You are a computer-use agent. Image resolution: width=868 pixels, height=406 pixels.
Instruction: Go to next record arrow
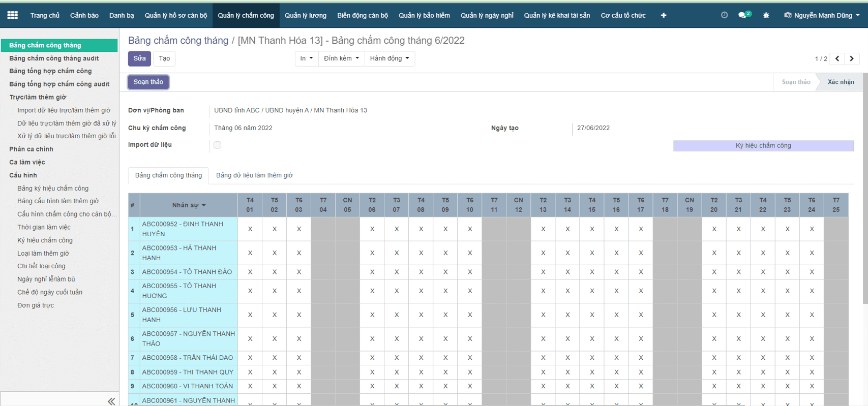pos(852,58)
